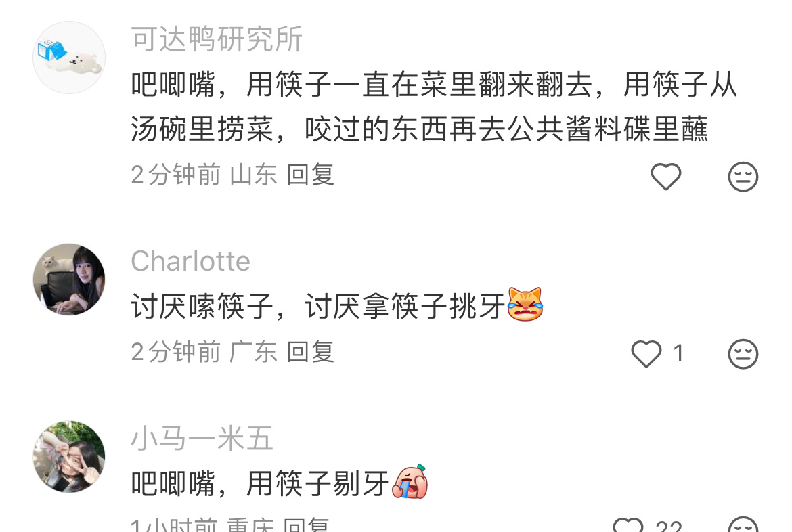Open the username 可达鸭研究所
Viewport: 792px width, 532px height.
(217, 39)
